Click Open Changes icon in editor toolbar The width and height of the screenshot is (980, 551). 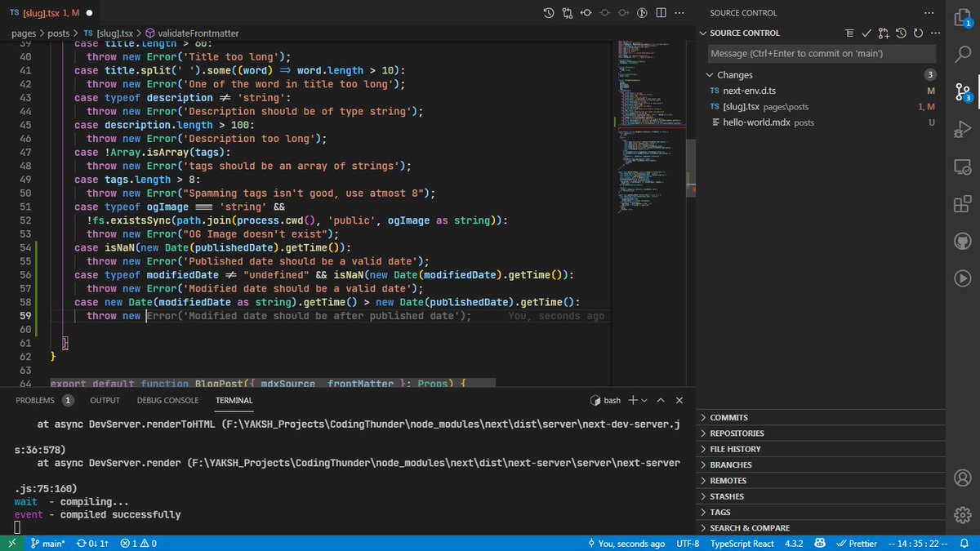pyautogui.click(x=567, y=12)
